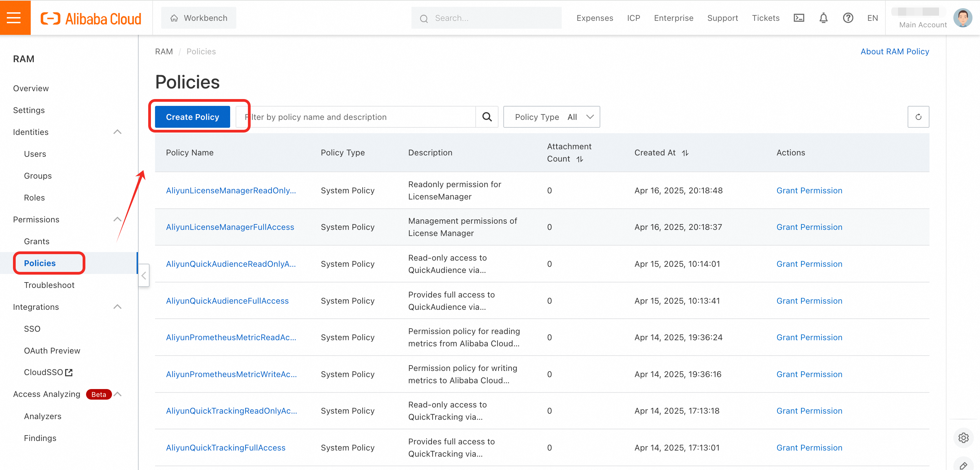
Task: Open the Cloud Shell terminal icon
Action: 799,18
